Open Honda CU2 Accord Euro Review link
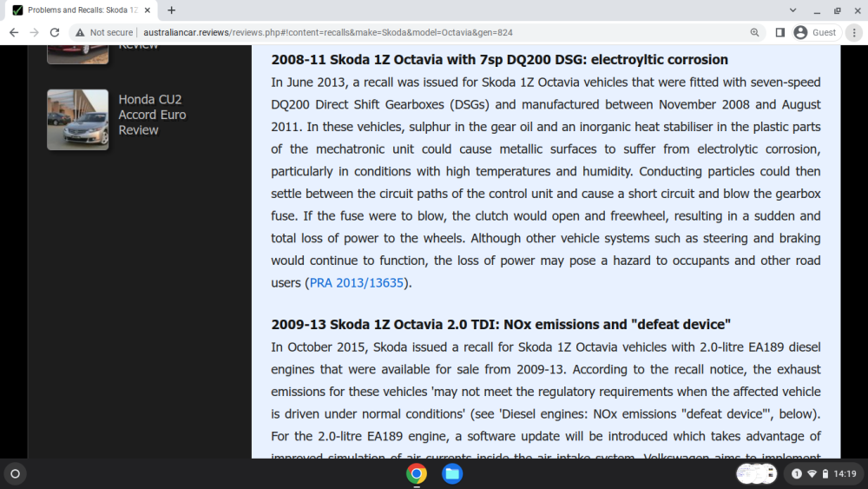The height and width of the screenshot is (489, 868). (x=152, y=115)
